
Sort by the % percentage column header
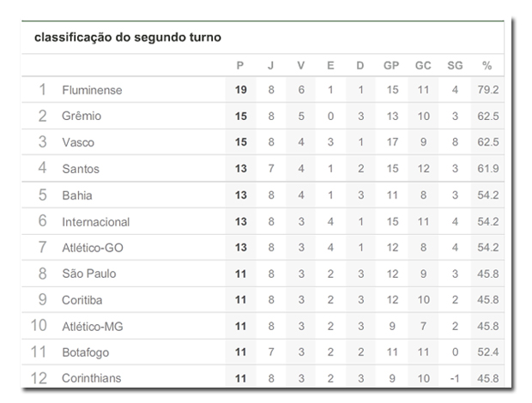point(487,66)
